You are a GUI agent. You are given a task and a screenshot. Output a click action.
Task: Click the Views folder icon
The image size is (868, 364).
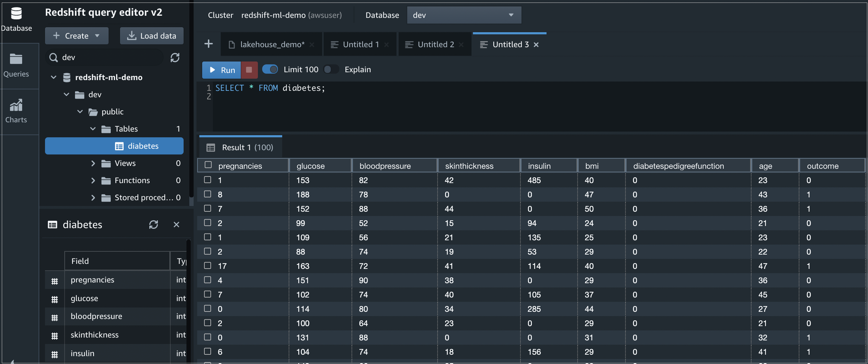pos(106,163)
